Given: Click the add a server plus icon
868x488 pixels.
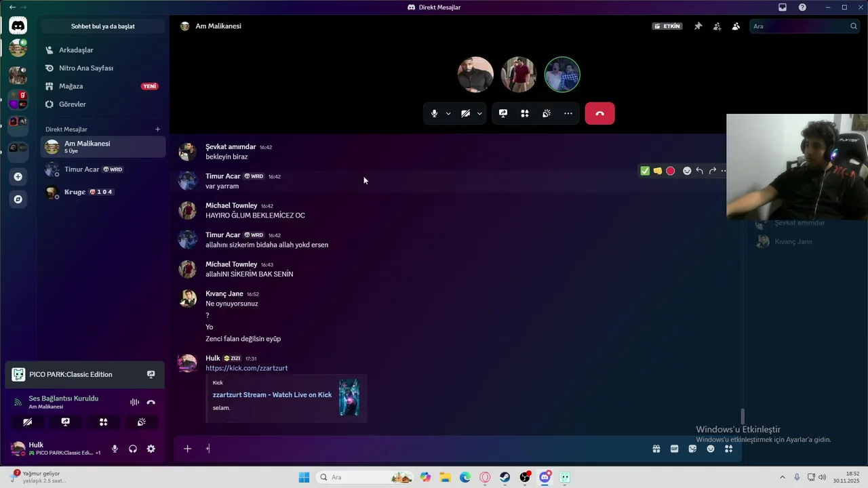Looking at the screenshot, I should (x=18, y=177).
